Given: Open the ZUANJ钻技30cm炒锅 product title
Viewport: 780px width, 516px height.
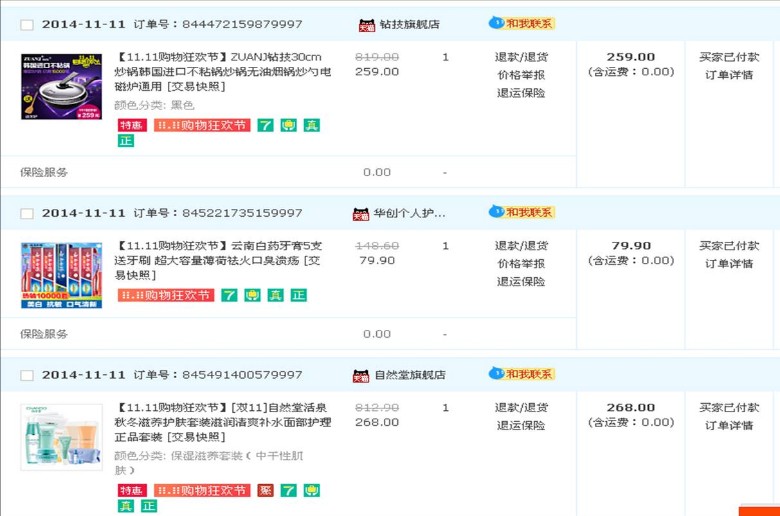Looking at the screenshot, I should tap(223, 72).
